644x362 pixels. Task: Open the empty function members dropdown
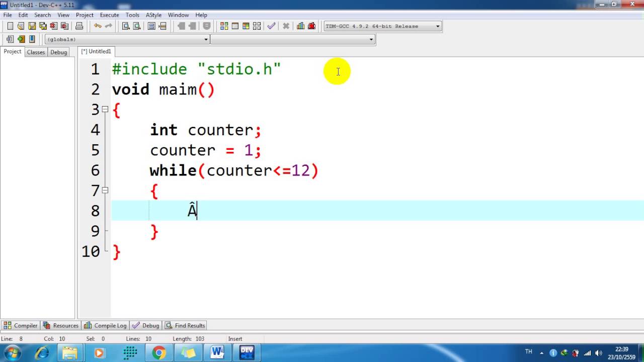tap(371, 39)
